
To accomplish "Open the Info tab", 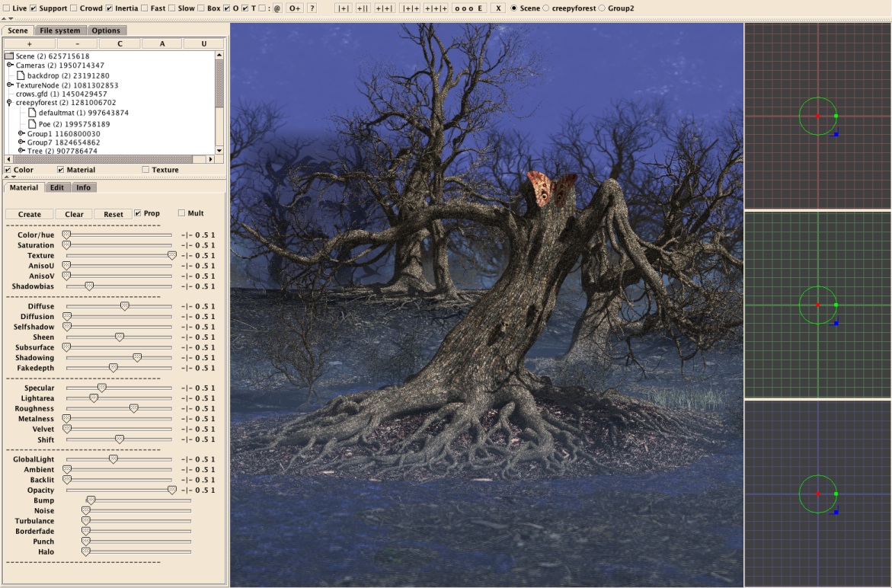I will click(84, 187).
